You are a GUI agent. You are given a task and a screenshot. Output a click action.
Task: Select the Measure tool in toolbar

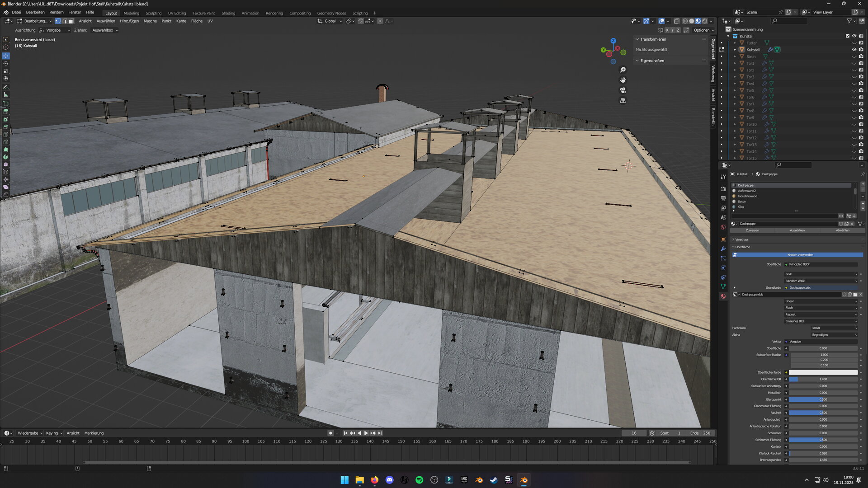tap(6, 95)
